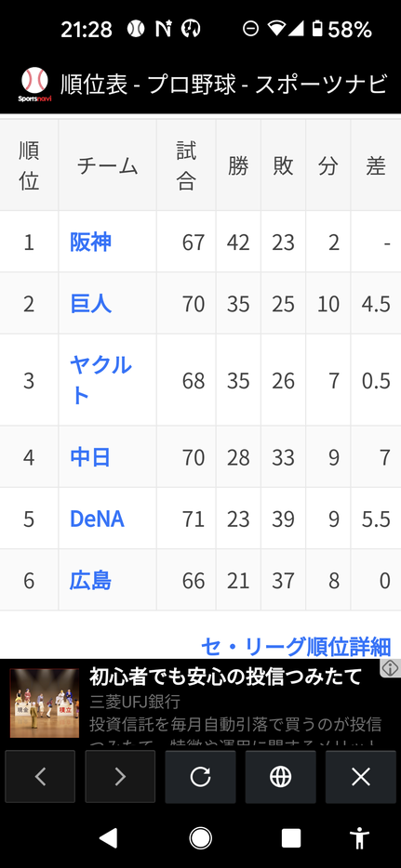This screenshot has height=868, width=401.
Task: Tap the Android recent apps square button
Action: point(291,838)
